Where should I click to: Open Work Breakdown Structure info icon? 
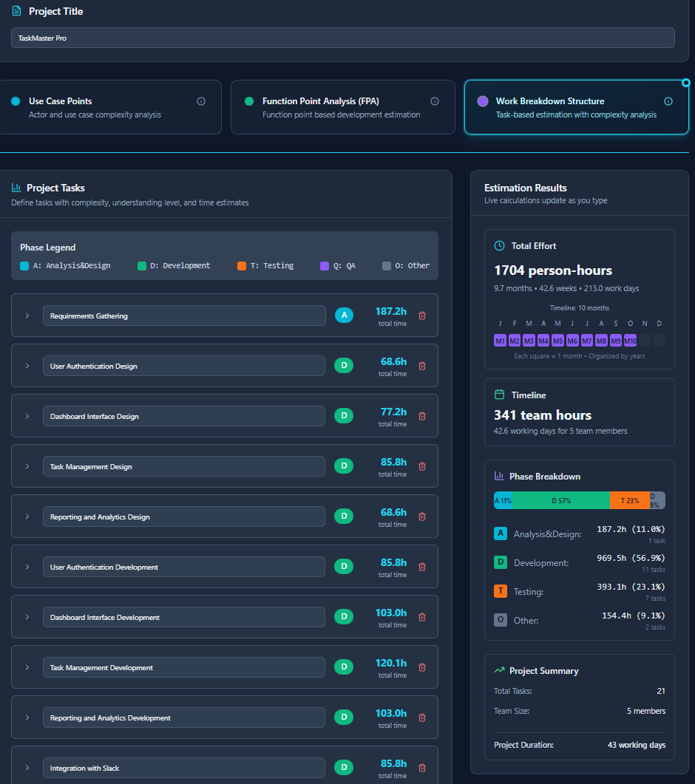(668, 101)
